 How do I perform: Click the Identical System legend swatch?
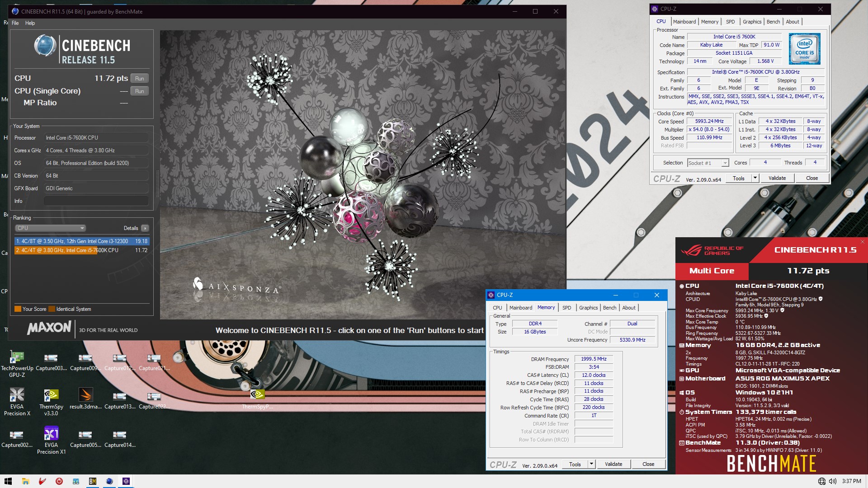52,309
